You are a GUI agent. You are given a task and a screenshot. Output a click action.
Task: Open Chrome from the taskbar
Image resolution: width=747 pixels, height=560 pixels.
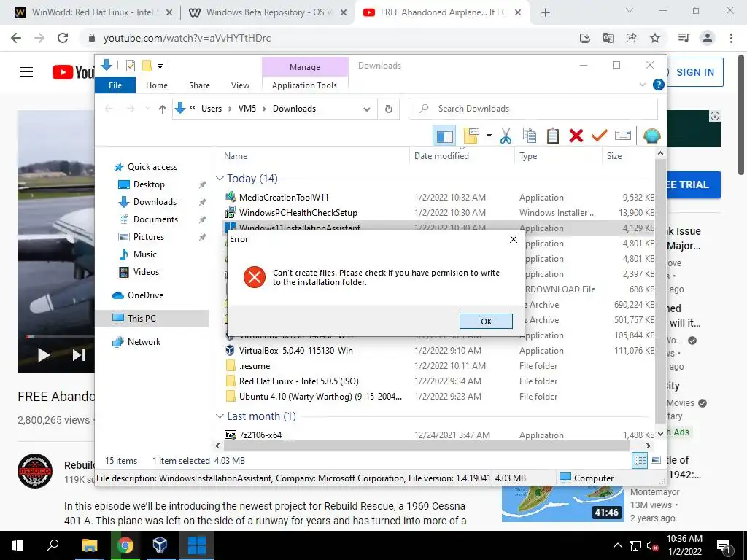click(x=125, y=545)
